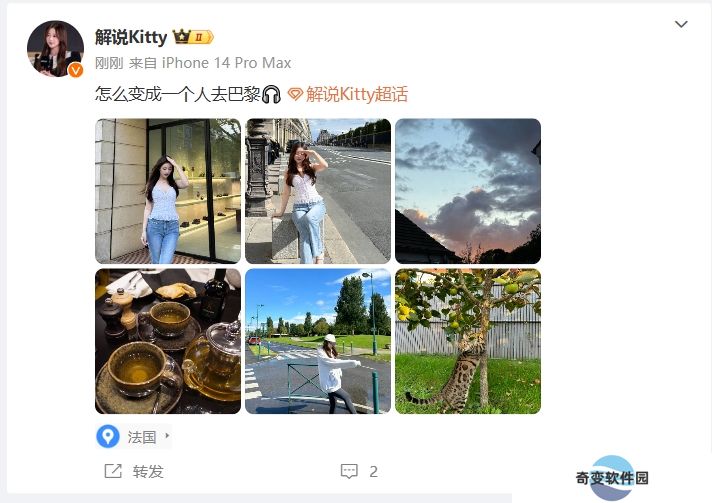The image size is (712, 503).
Task: Click the comment count 2
Action: pos(373,472)
